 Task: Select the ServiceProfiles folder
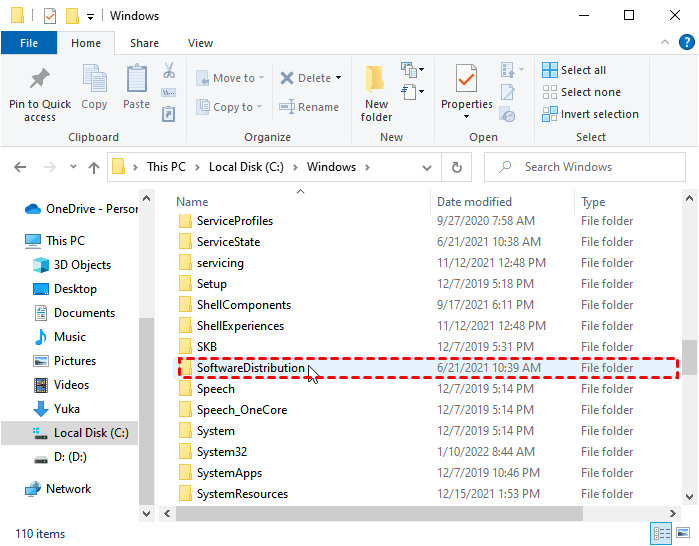(426, 221)
